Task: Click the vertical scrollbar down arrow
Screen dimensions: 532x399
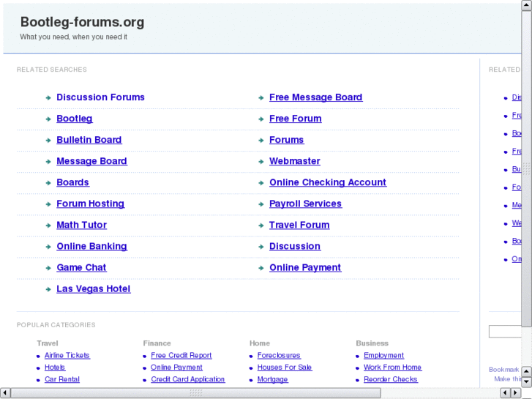Action: [527, 382]
